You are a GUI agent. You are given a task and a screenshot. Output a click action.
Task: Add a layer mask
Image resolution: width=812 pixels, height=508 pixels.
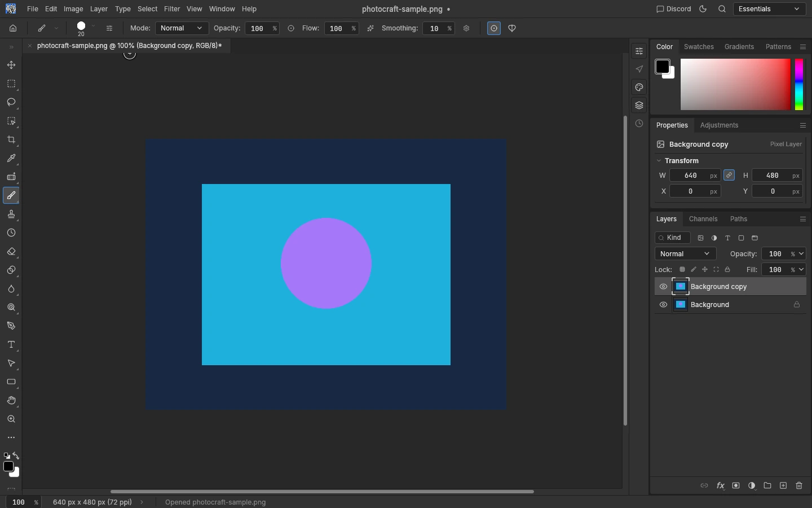coord(736,485)
